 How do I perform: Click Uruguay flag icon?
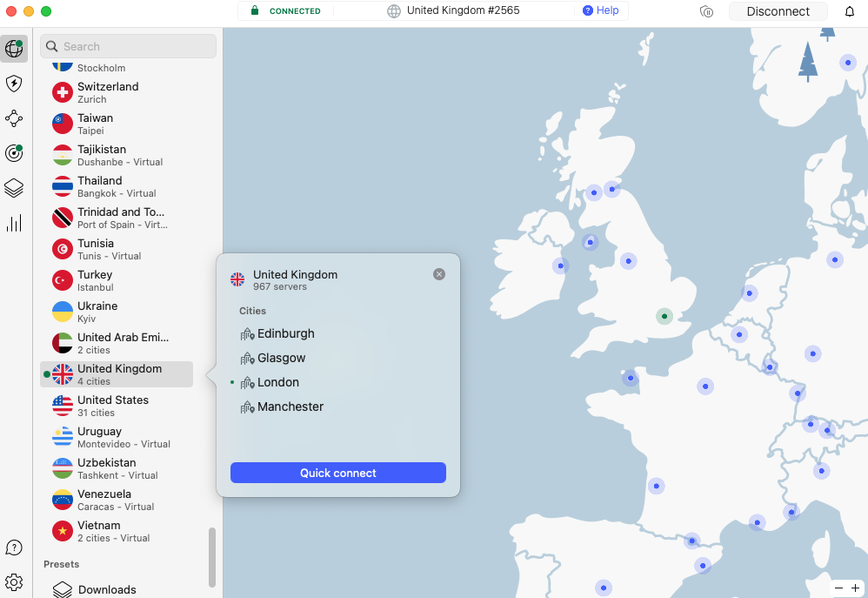(x=63, y=437)
